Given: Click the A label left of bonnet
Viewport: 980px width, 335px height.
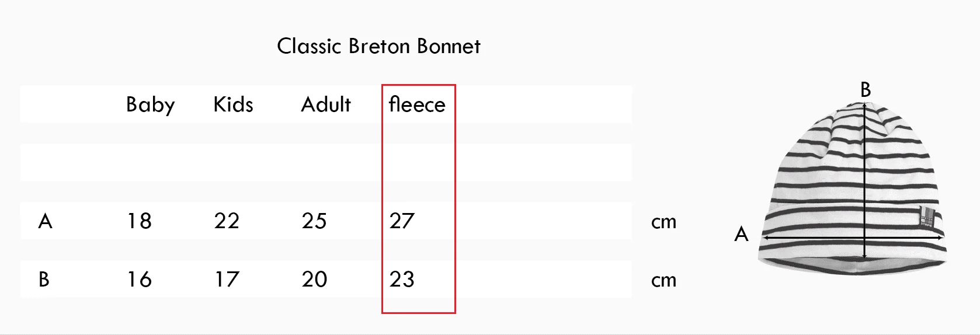Looking at the screenshot, I should [x=741, y=234].
